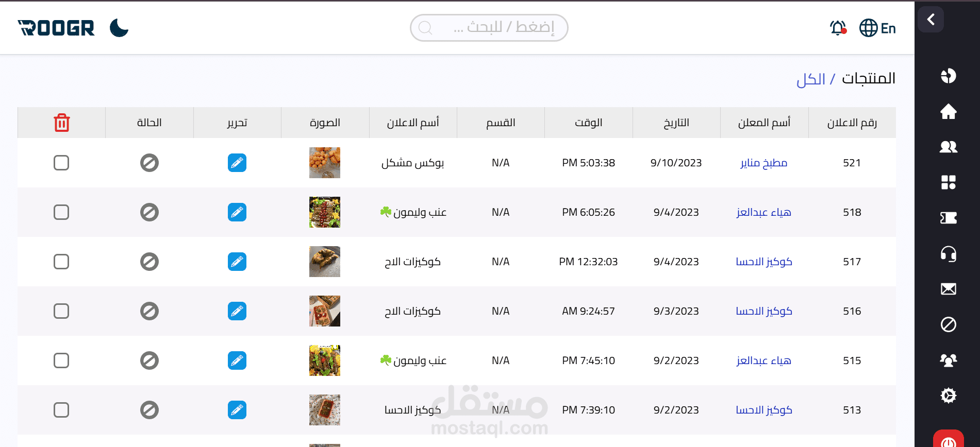Image resolution: width=980 pixels, height=447 pixels.
Task: Collapse the sidebar with chevron arrow
Action: click(931, 20)
